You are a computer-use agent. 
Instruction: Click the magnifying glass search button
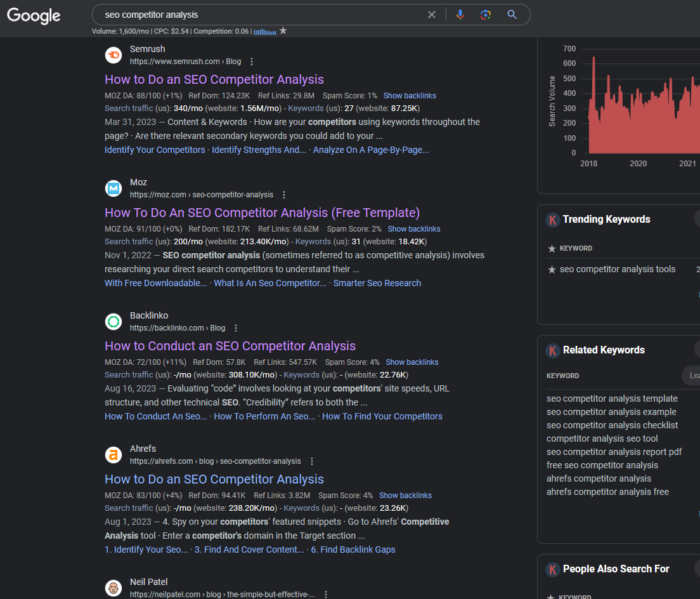pos(512,15)
